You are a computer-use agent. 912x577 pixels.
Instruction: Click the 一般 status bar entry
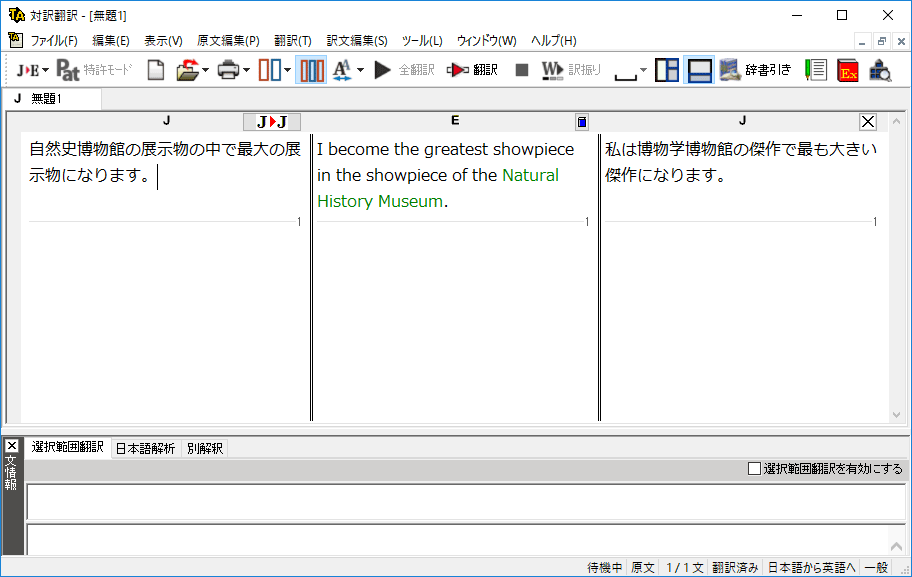(876, 568)
